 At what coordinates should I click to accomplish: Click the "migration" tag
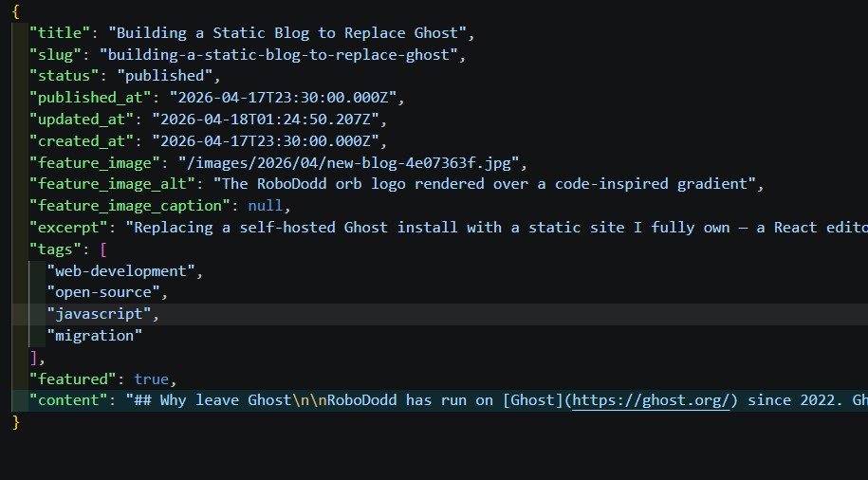click(95, 336)
